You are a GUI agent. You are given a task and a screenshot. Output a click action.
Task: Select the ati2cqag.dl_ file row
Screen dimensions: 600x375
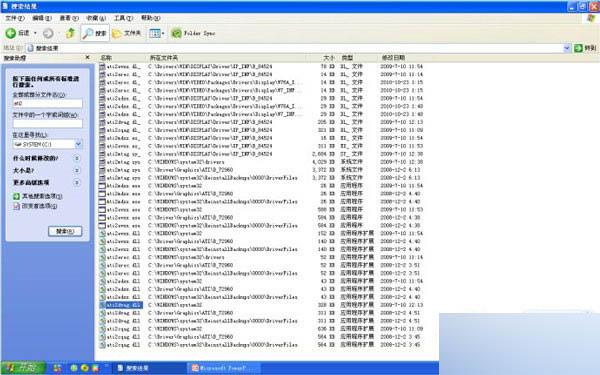click(x=124, y=130)
